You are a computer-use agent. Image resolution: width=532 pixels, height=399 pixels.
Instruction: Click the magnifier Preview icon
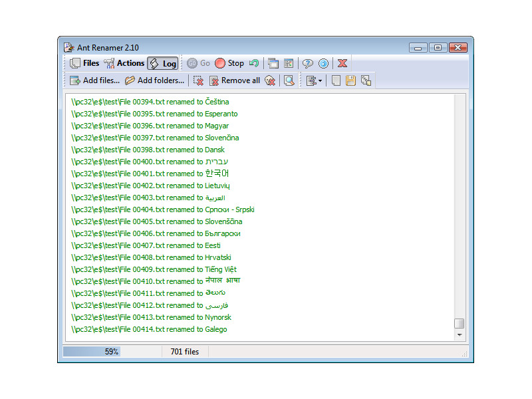289,80
